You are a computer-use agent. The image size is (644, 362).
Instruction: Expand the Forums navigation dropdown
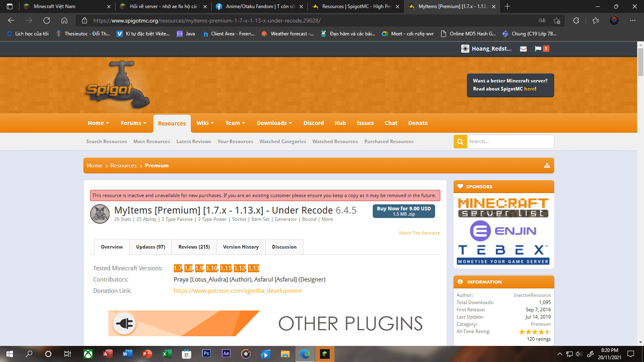tap(134, 123)
